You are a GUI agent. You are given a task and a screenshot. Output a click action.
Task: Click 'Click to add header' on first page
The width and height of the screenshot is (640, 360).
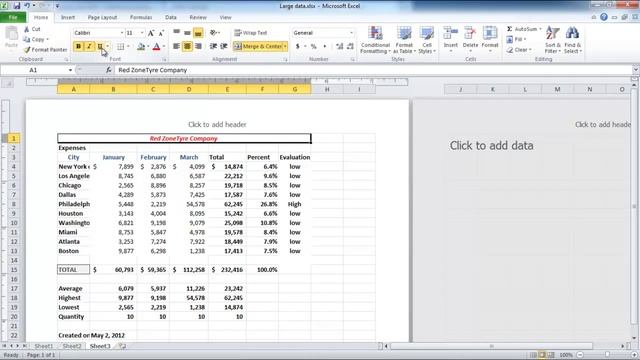[217, 124]
